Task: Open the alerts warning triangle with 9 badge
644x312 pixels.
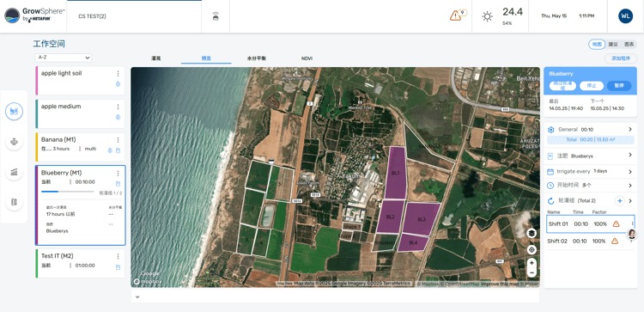Action: click(x=455, y=15)
